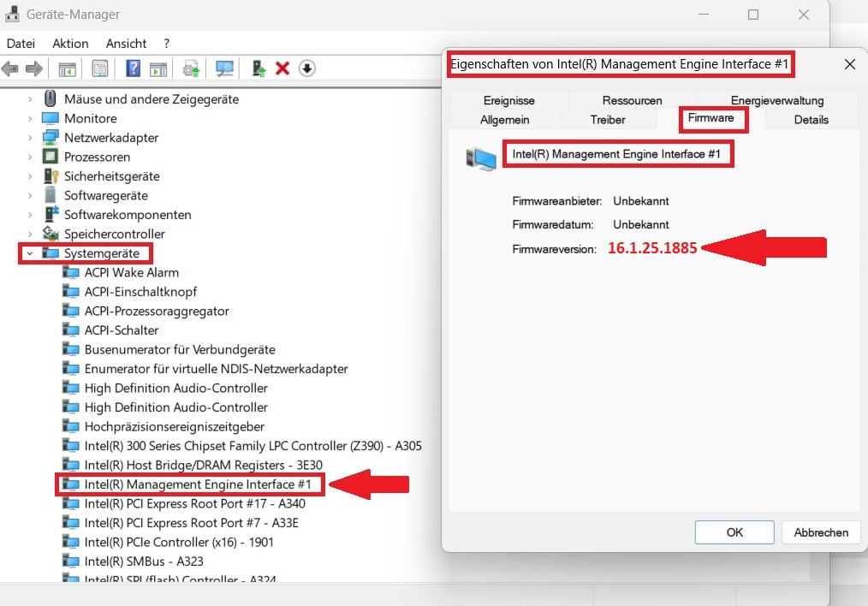Switch to the Ereignisse tab
The width and height of the screenshot is (868, 606).
(508, 100)
